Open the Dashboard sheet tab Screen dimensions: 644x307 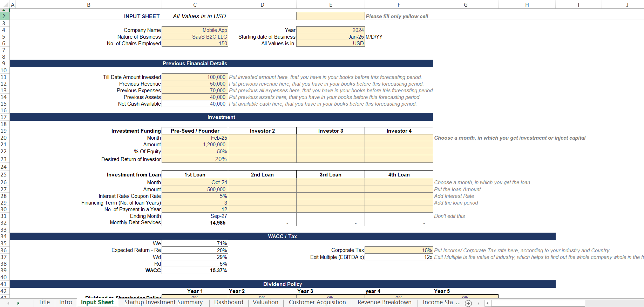point(229,302)
